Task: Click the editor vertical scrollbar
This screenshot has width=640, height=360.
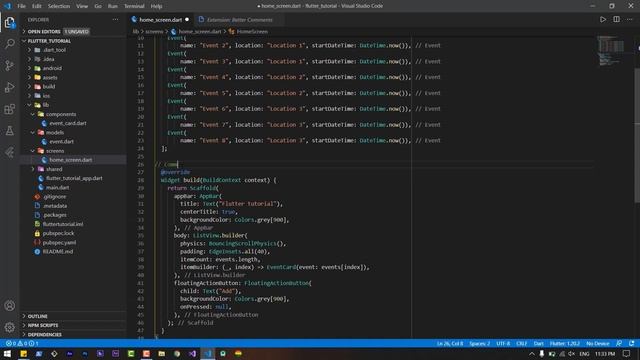Action: (x=637, y=135)
